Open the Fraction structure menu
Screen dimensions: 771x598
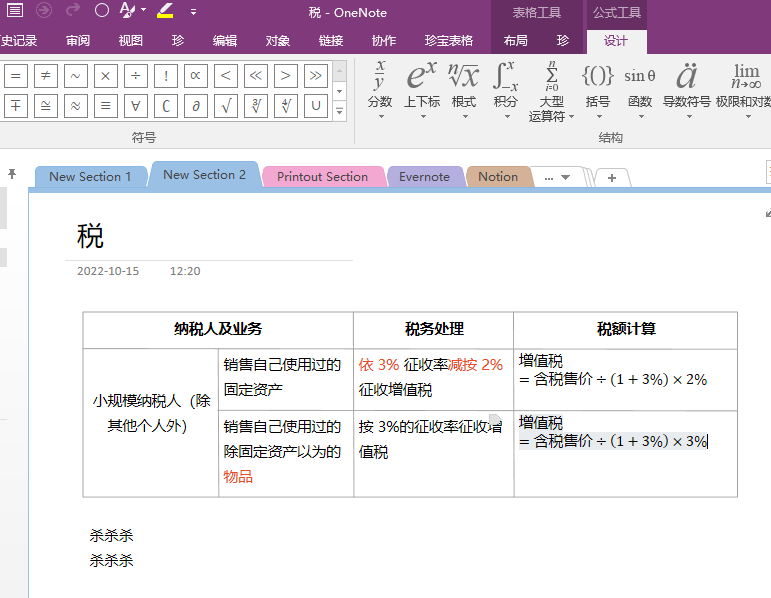[x=380, y=90]
